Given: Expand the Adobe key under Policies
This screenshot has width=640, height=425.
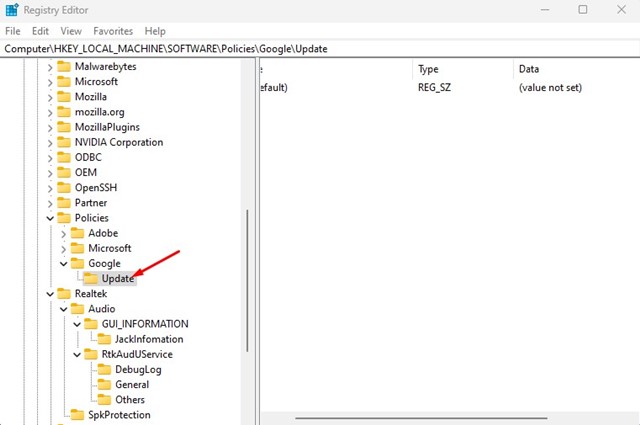Looking at the screenshot, I should (63, 234).
